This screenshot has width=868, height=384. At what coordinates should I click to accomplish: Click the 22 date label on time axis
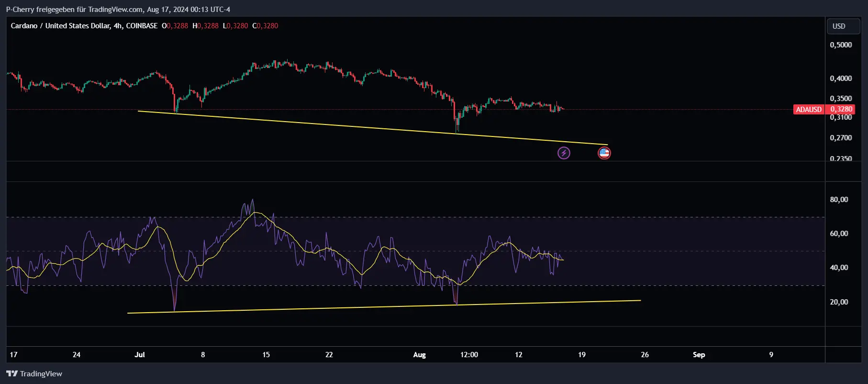[329, 354]
